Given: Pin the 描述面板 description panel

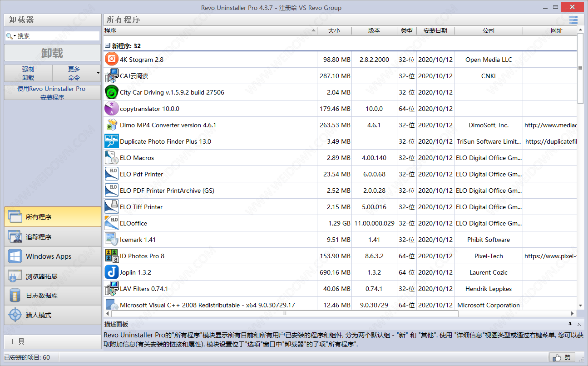Looking at the screenshot, I should (x=570, y=324).
